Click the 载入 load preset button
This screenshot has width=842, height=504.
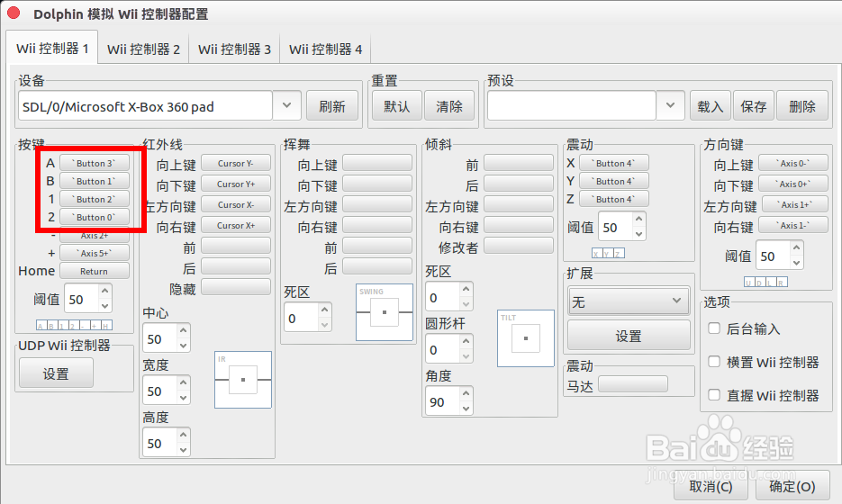coord(710,105)
